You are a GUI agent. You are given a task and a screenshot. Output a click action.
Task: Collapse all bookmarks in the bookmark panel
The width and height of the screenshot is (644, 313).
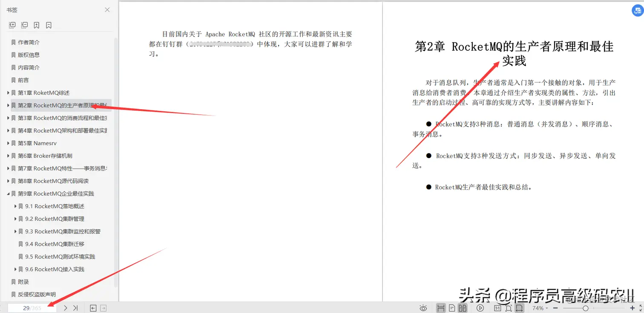pos(24,25)
